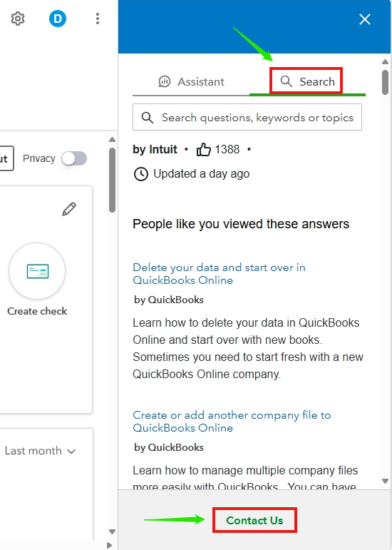Click help panel scroll up arrow

click(x=385, y=62)
